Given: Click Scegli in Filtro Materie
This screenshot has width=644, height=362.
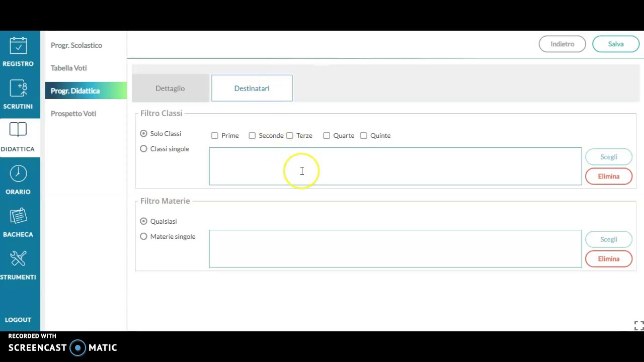Looking at the screenshot, I should (x=609, y=239).
